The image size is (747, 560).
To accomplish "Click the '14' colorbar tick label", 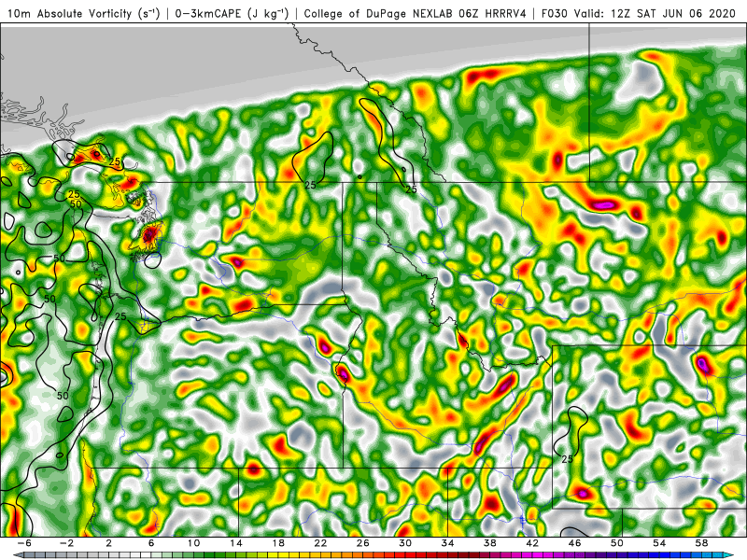I will [x=236, y=543].
